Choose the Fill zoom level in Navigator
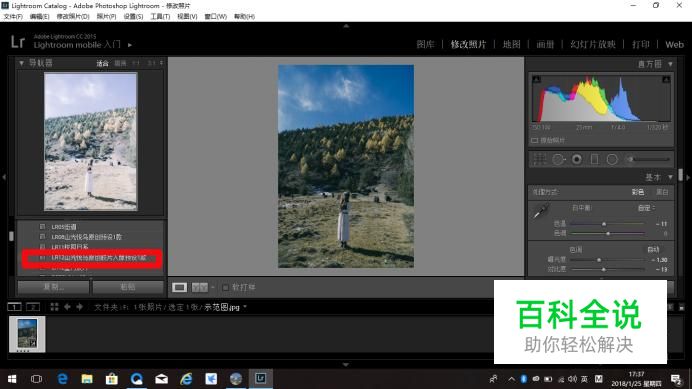This screenshot has height=389, width=692. (x=120, y=63)
